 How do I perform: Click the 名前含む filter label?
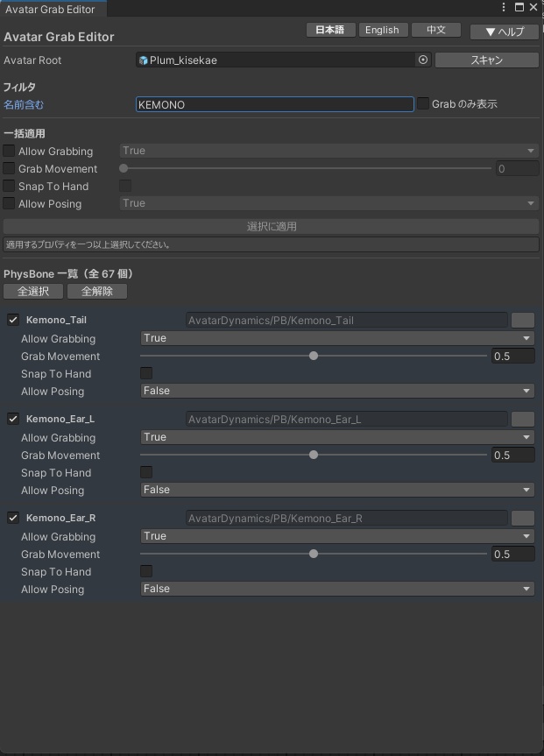point(24,104)
